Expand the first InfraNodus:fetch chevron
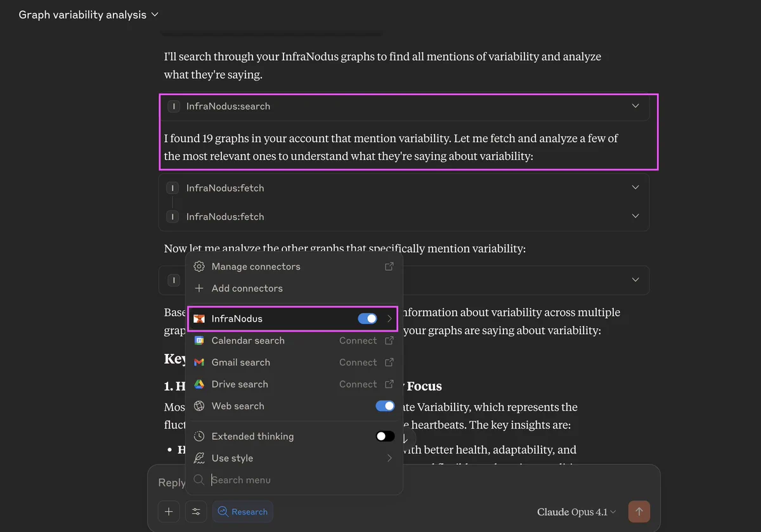This screenshot has width=761, height=532. [x=635, y=188]
